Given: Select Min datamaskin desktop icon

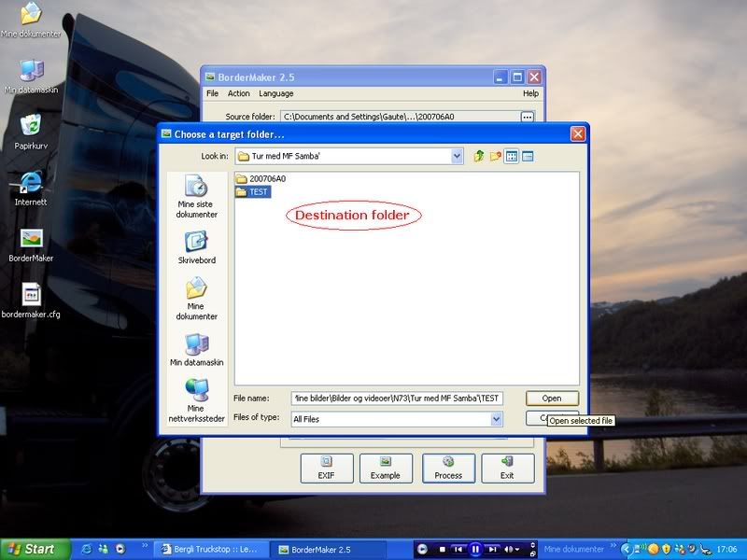Looking at the screenshot, I should (32, 77).
